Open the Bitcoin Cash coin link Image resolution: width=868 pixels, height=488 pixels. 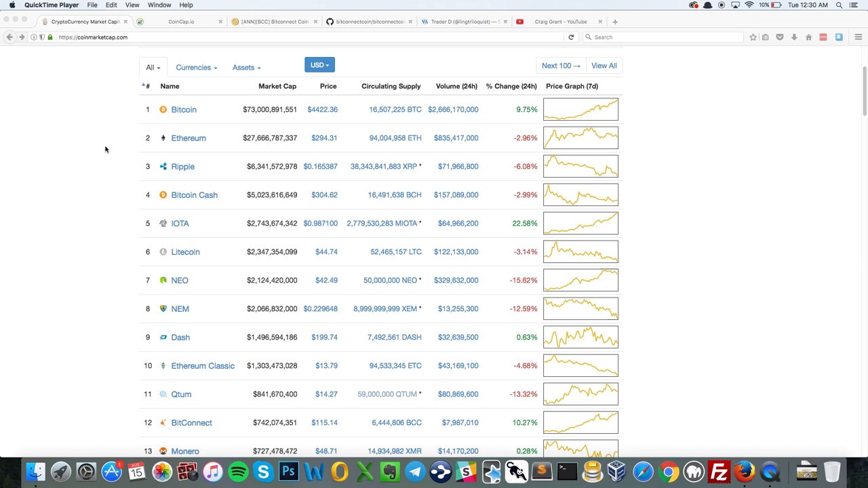(x=194, y=195)
